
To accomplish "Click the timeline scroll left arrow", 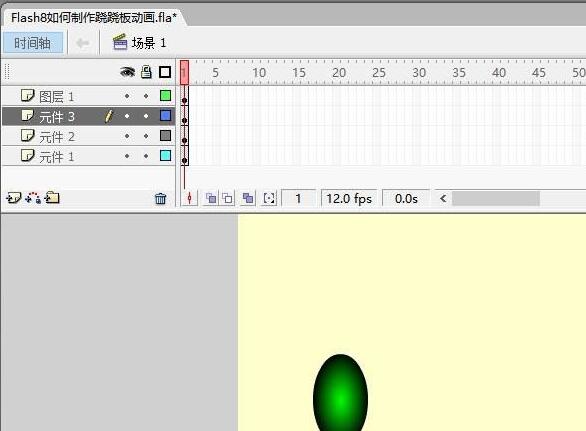I will (443, 198).
